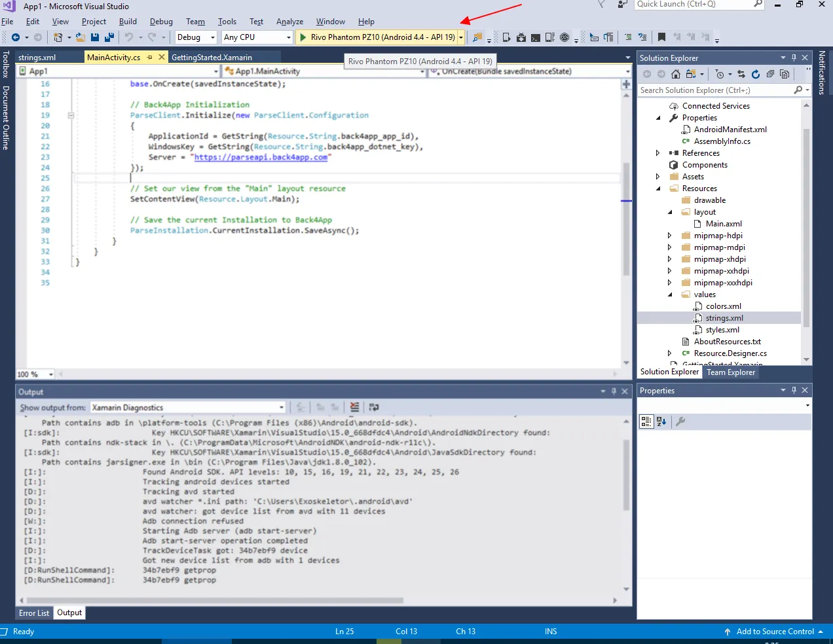Close the MainActivity.cs tab

click(x=161, y=58)
